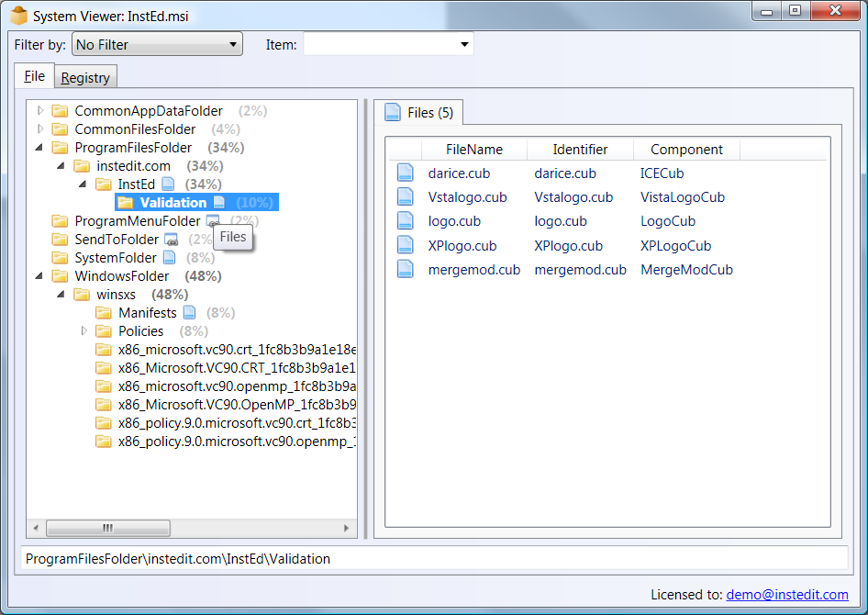The image size is (868, 615).
Task: Click the file icon beside Validation
Action: pyautogui.click(x=219, y=203)
